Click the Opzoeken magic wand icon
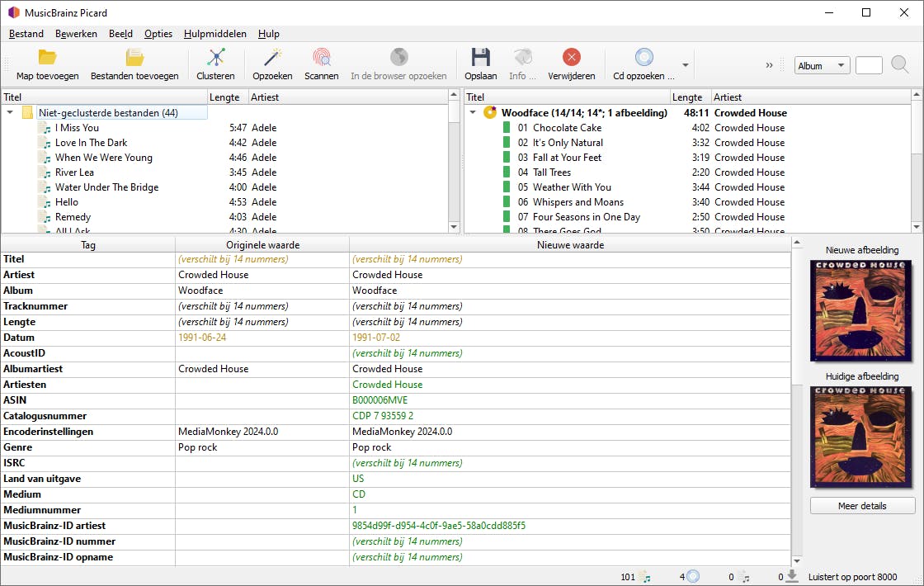924x586 pixels. (x=272, y=58)
